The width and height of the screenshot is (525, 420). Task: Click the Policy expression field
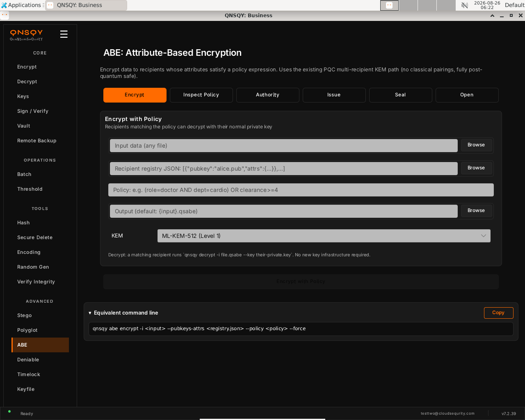[301, 190]
